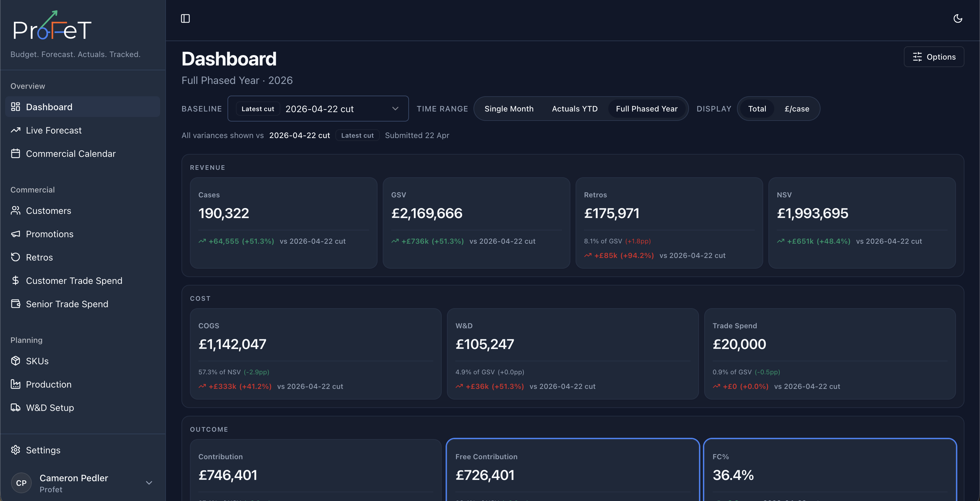Open the Options button
This screenshot has width=980, height=501.
[x=934, y=57]
